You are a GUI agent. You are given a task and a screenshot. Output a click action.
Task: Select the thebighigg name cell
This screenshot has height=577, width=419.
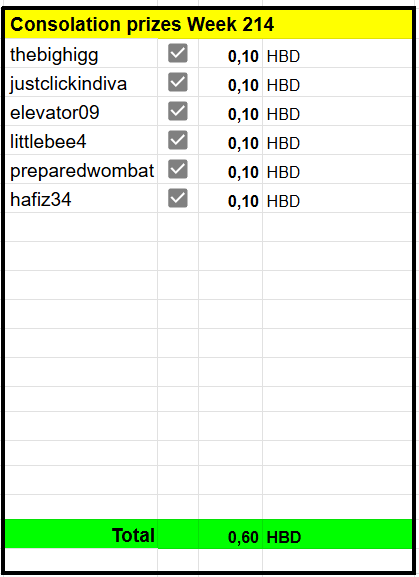pos(81,53)
